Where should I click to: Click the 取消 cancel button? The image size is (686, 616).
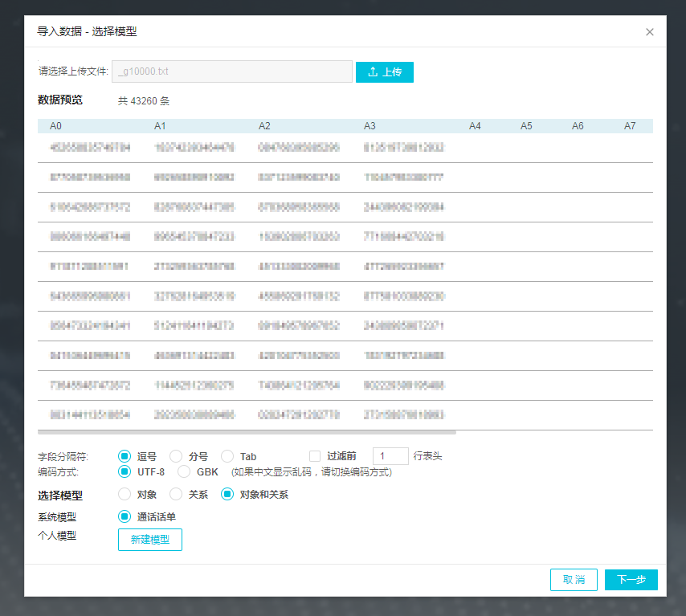574,580
